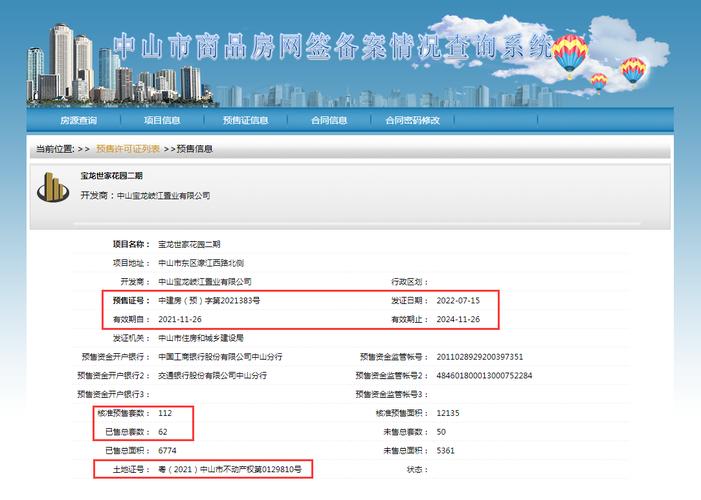Follow the 预售许可证列表 breadcrumb link
The height and width of the screenshot is (500, 701).
click(x=128, y=149)
